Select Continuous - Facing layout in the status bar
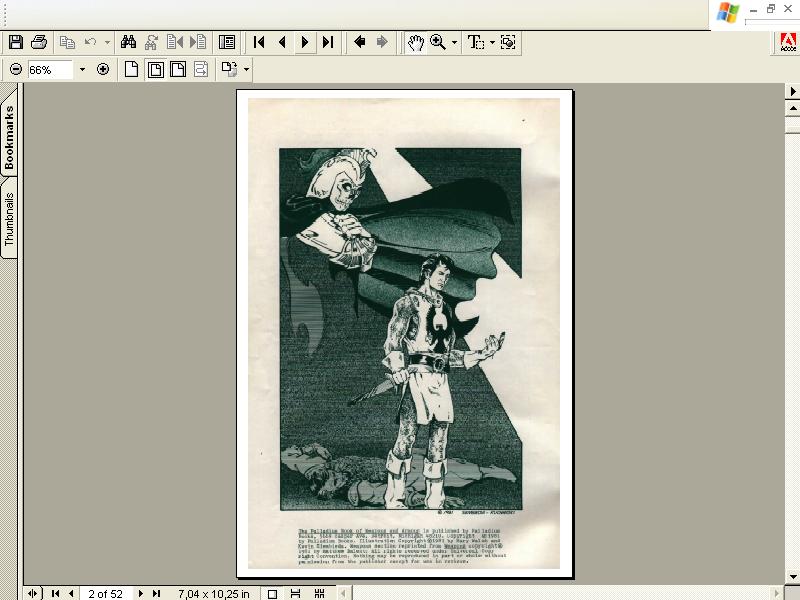This screenshot has height=600, width=800. (319, 593)
